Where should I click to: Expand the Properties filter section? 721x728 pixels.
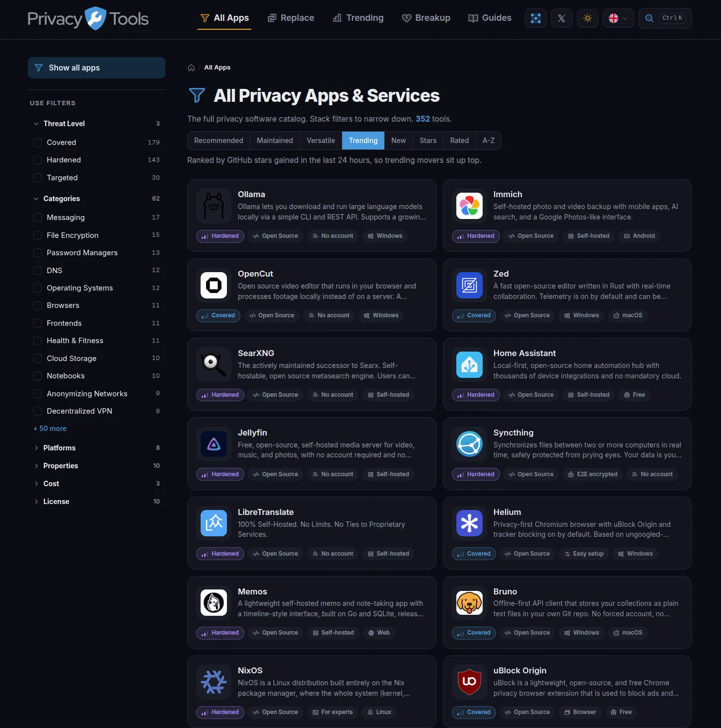tap(96, 466)
